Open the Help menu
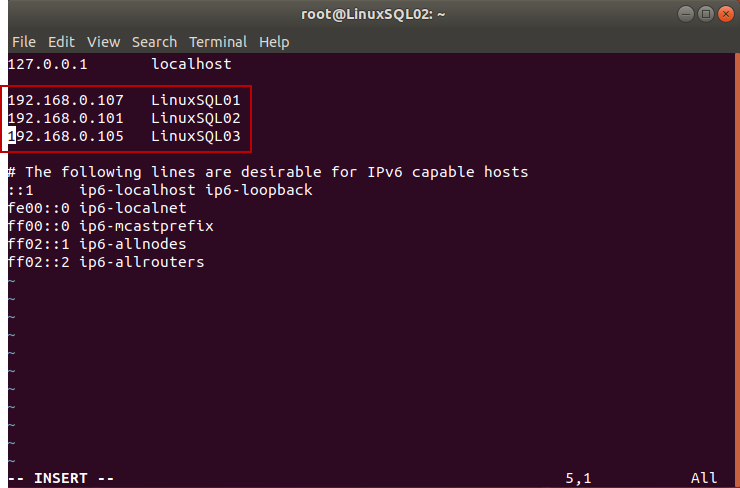 (x=274, y=42)
